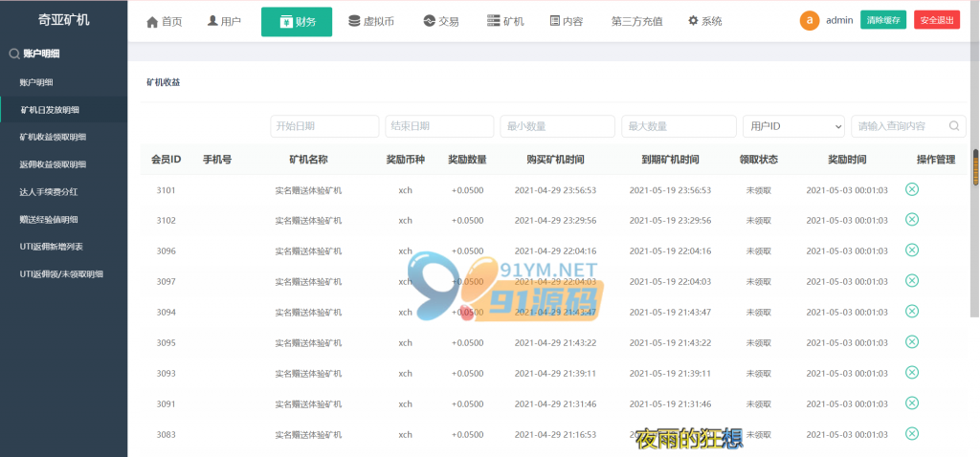Click 未领取 status in member 3091 row
The width and height of the screenshot is (980, 457).
click(759, 403)
